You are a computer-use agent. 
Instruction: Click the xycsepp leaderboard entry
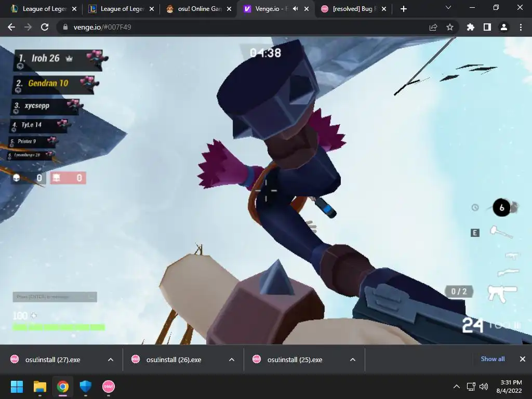46,107
